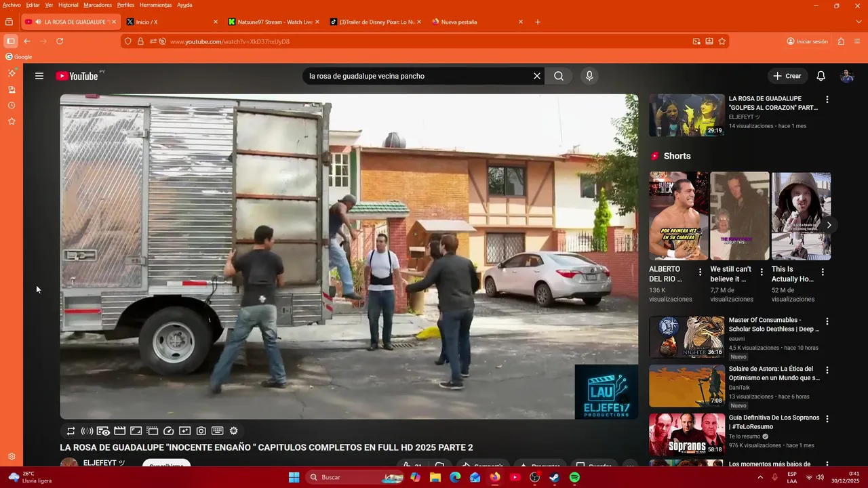Click the YouTube search magnifier button
This screenshot has width=868, height=488.
(559, 76)
